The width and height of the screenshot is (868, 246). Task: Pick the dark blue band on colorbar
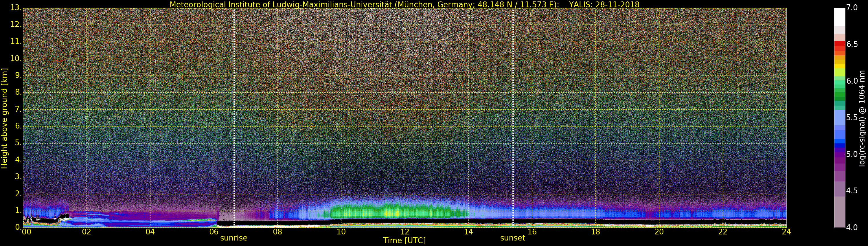(x=839, y=146)
